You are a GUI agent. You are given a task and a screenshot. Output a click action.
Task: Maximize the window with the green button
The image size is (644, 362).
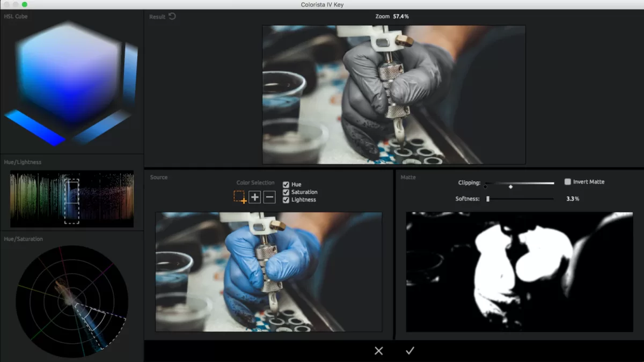tap(25, 4)
